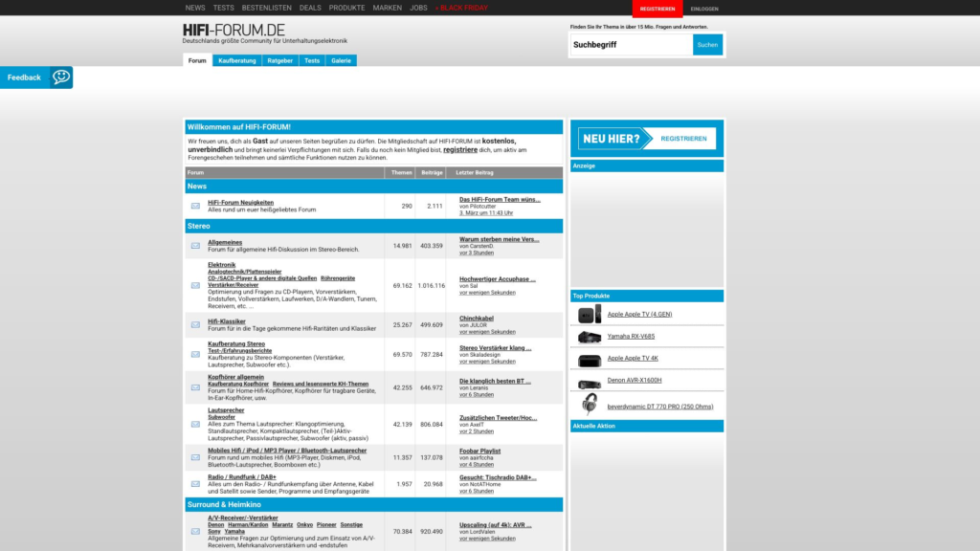Open MARKEN in top navigation
Viewport: 980px width, 551px height.
(388, 8)
